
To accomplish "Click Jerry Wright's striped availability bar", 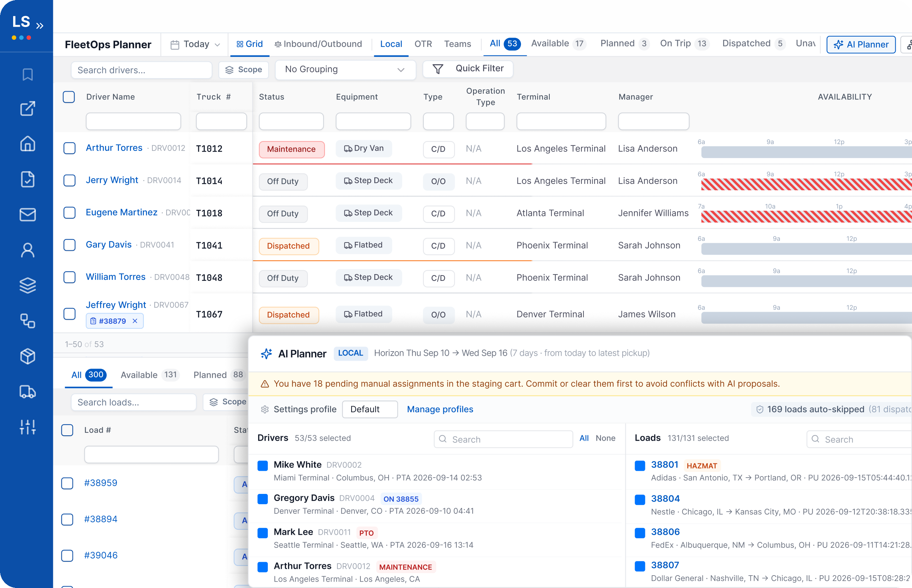I will (806, 184).
